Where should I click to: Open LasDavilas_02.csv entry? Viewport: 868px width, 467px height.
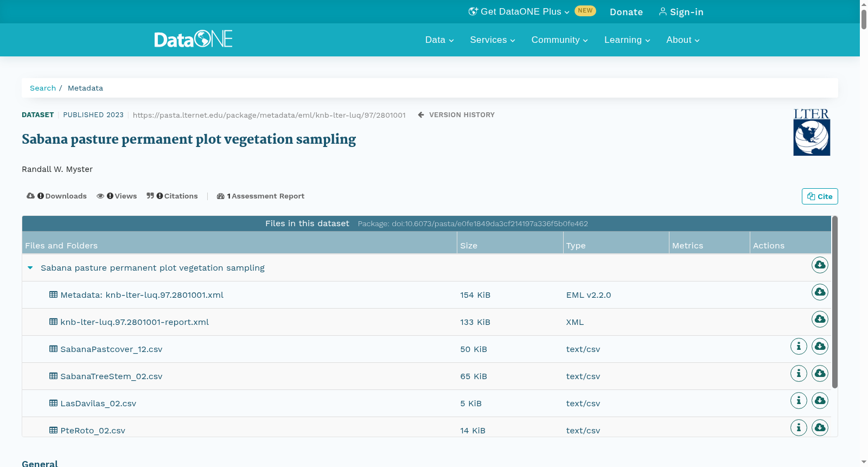[x=98, y=404]
